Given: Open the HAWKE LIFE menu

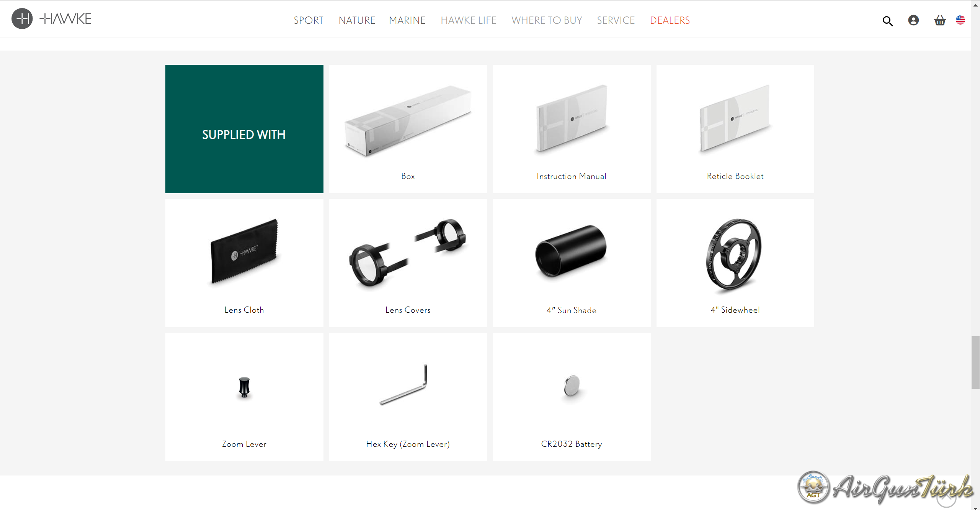Looking at the screenshot, I should (468, 20).
